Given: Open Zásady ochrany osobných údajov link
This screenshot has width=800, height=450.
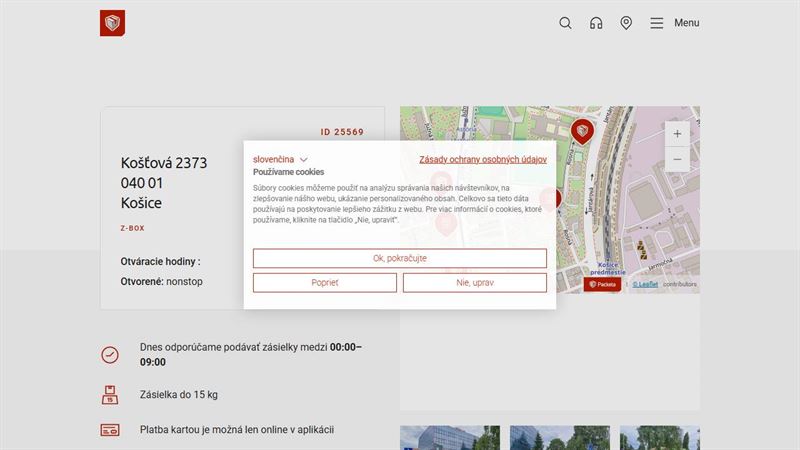Looking at the screenshot, I should point(483,159).
